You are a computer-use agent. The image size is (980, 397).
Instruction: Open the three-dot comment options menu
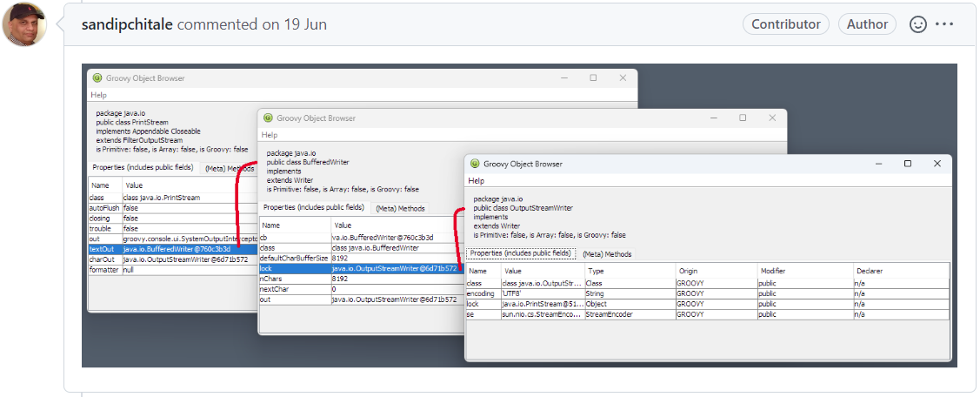pos(944,24)
